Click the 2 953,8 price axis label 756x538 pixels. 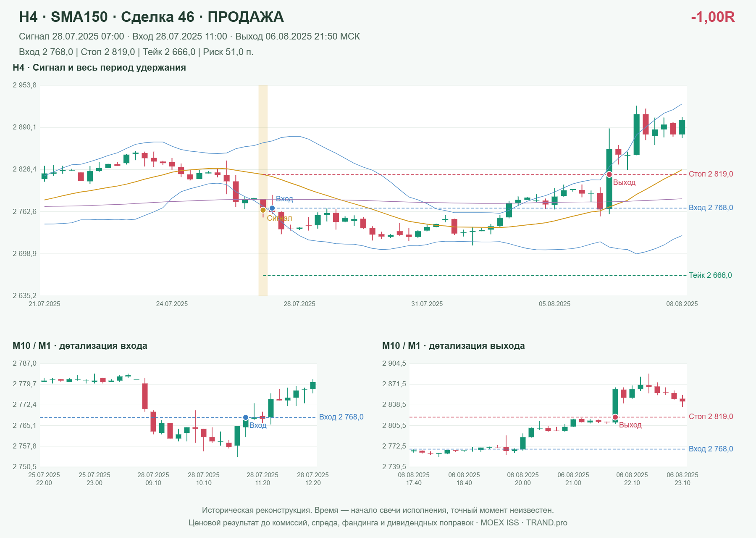point(24,85)
